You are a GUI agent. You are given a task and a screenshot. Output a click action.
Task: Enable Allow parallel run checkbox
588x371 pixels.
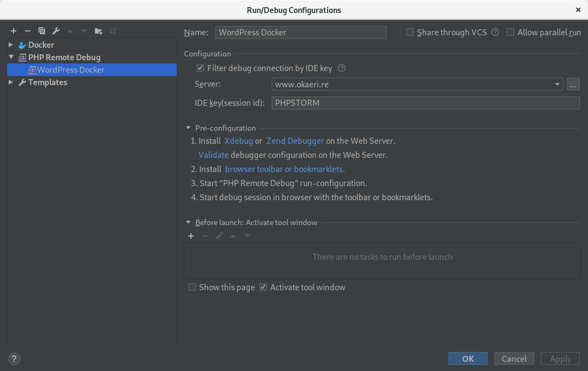[x=510, y=32]
